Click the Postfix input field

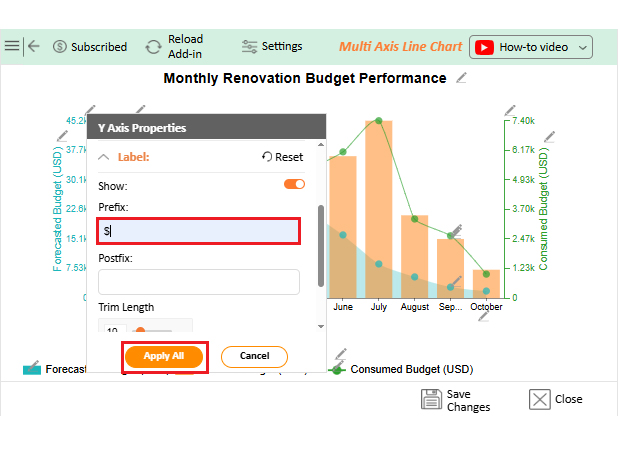[x=199, y=282]
